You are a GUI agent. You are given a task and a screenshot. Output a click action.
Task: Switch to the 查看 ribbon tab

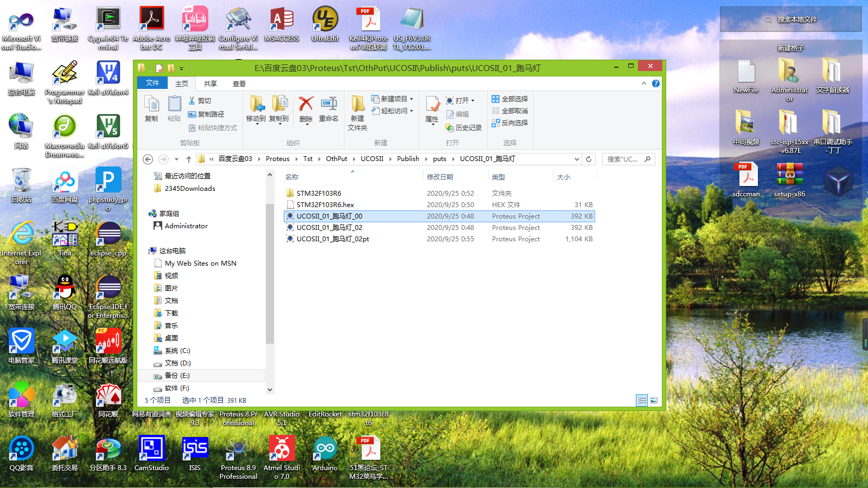(x=239, y=84)
